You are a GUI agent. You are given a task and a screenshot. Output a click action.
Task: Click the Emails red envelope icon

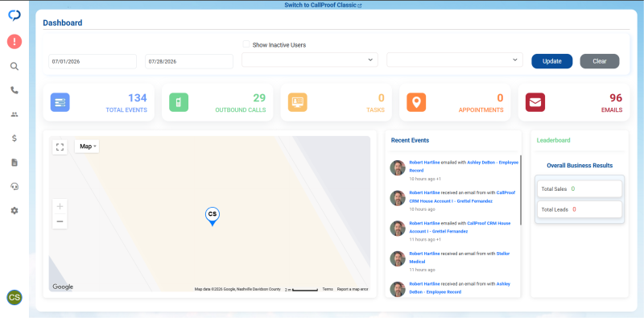(535, 102)
